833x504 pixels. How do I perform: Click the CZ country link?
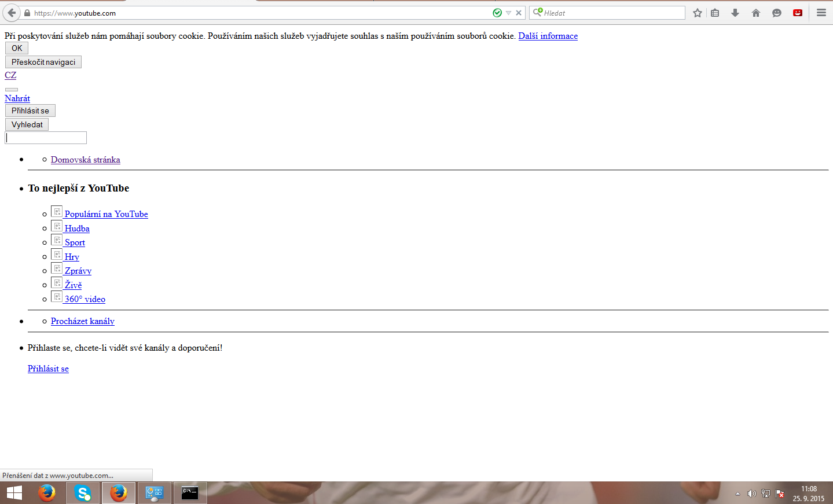click(10, 75)
